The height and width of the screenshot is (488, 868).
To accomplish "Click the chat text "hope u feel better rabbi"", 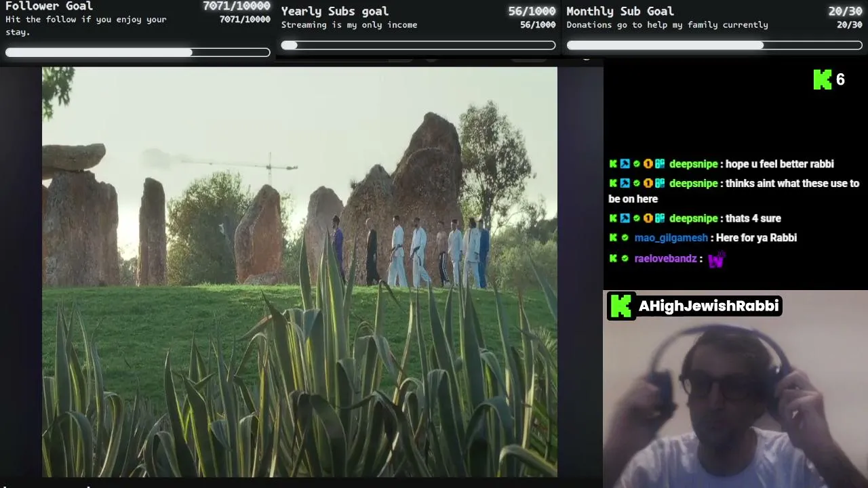I will tap(780, 164).
